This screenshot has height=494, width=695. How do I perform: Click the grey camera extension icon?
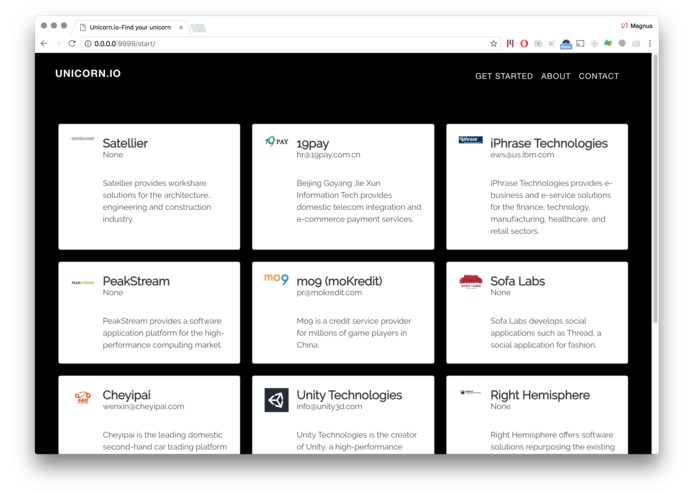click(636, 43)
